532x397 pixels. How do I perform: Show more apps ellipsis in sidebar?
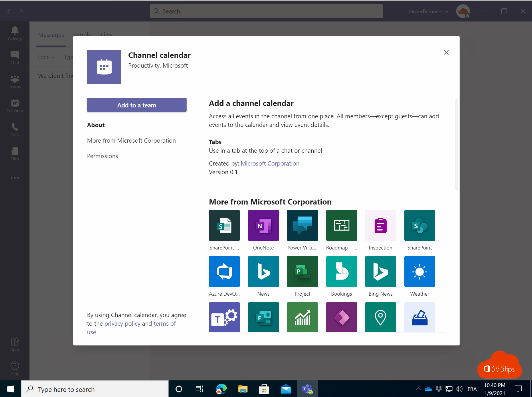pyautogui.click(x=15, y=178)
